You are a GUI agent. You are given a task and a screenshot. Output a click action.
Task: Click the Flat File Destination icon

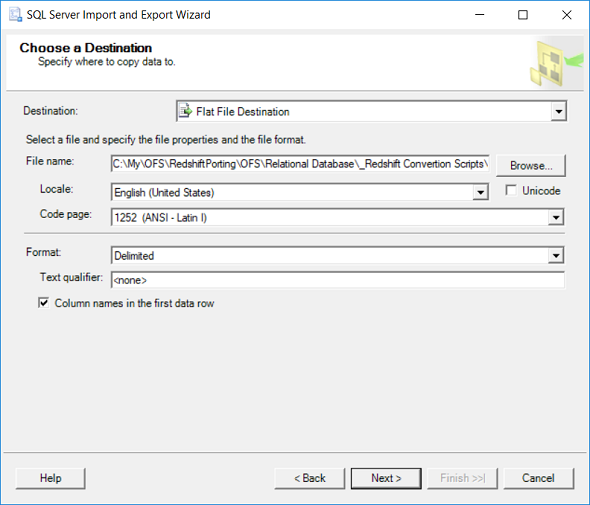185,111
